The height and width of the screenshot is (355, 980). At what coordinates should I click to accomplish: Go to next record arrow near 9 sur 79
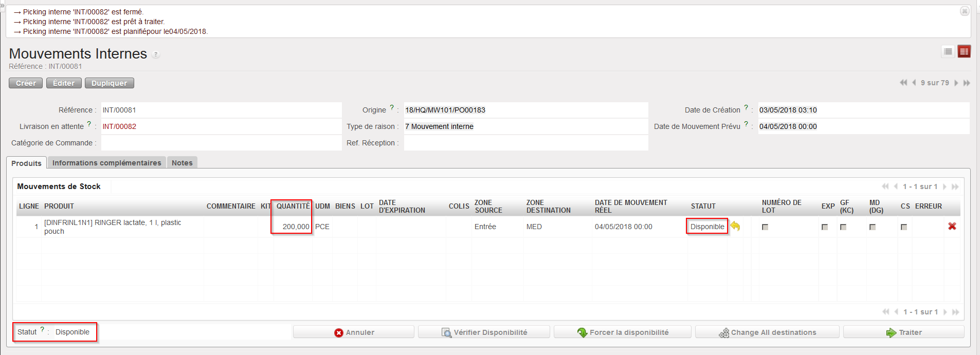(x=956, y=83)
